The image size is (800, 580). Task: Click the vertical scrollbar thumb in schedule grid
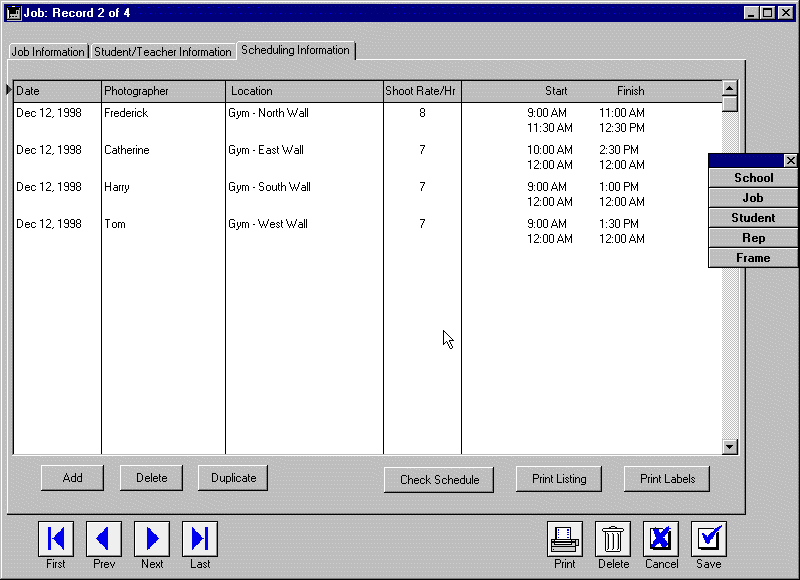click(730, 104)
